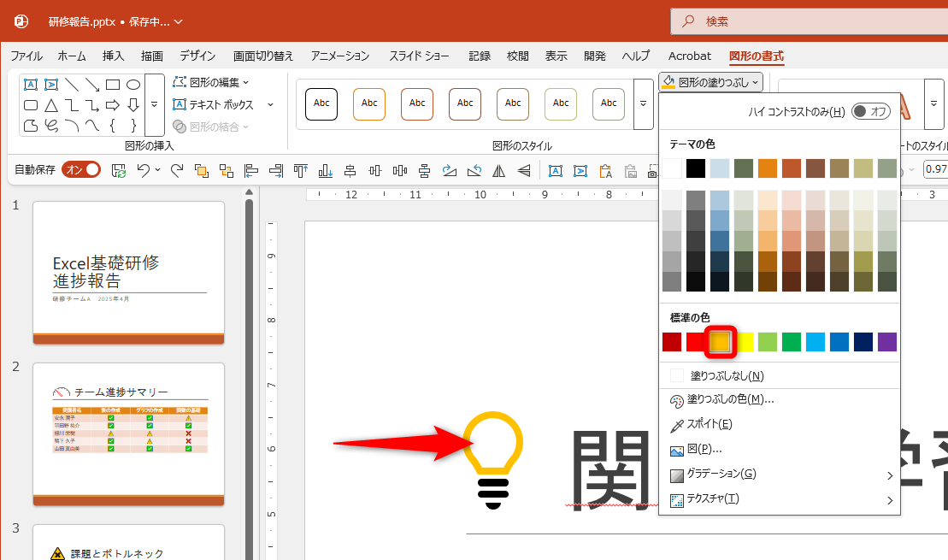Image resolution: width=948 pixels, height=560 pixels.
Task: Pick the black theme color swatch
Action: (695, 168)
